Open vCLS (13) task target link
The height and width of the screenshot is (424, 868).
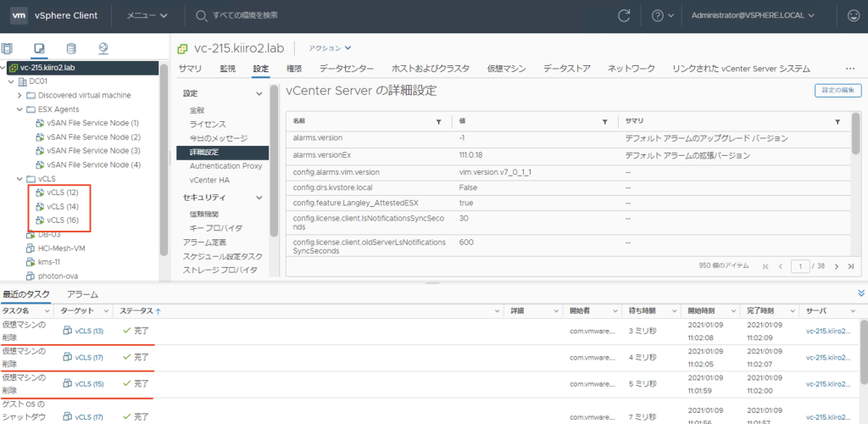(89, 331)
